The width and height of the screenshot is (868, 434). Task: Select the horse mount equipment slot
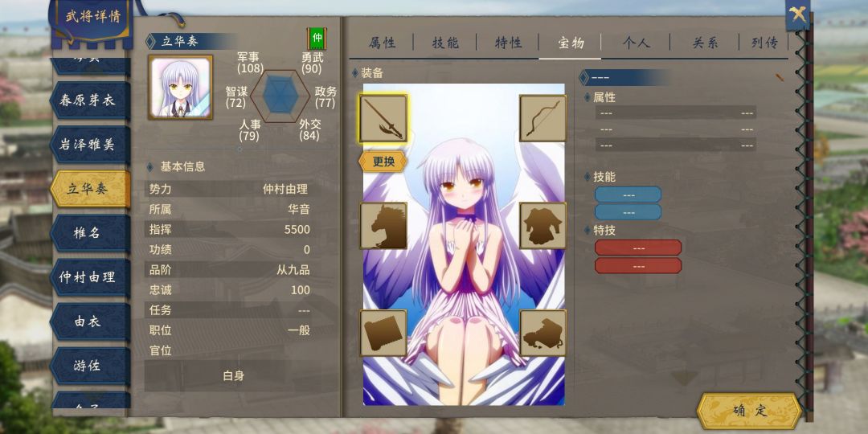(383, 226)
